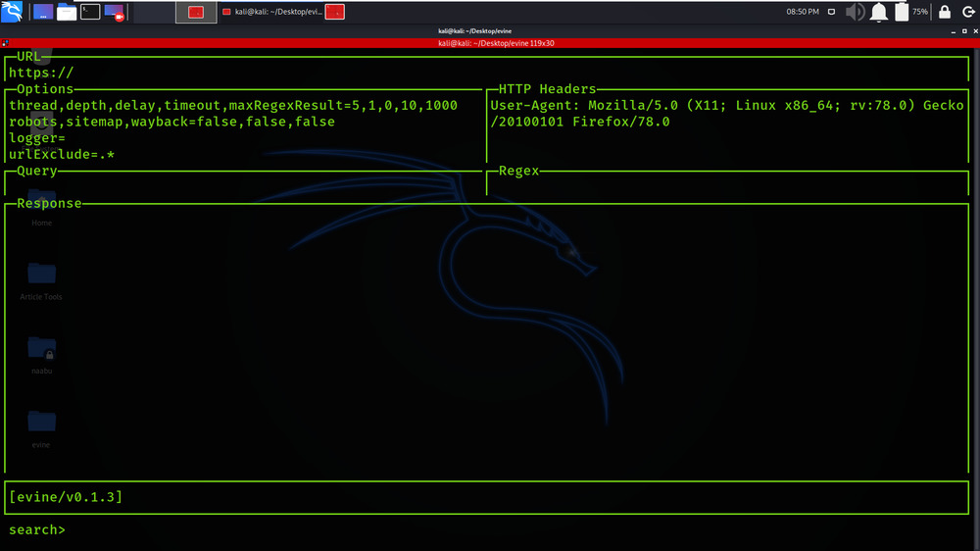Open the screen recorder panel icon
The height and width of the screenshot is (551, 980).
(x=114, y=11)
